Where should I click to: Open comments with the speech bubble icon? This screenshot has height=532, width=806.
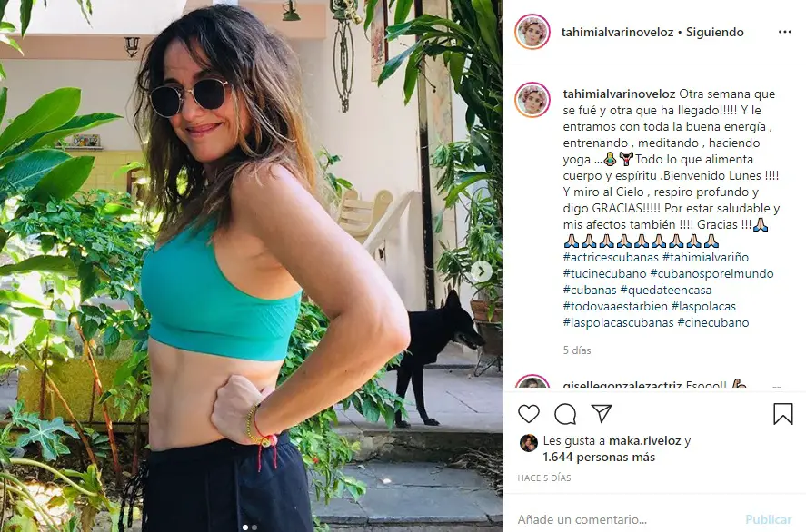coord(565,414)
